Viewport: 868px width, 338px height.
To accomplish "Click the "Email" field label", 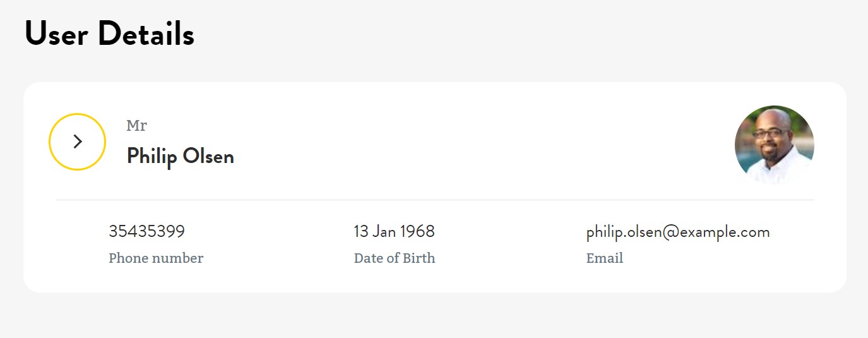I will tap(604, 258).
